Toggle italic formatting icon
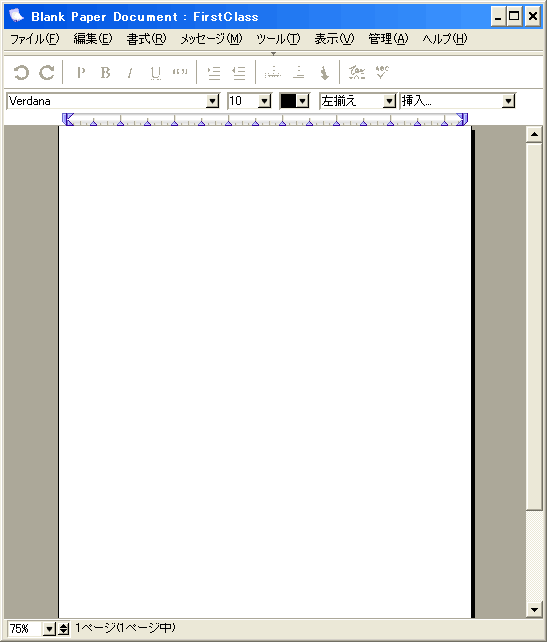Image resolution: width=547 pixels, height=642 pixels. (130, 73)
